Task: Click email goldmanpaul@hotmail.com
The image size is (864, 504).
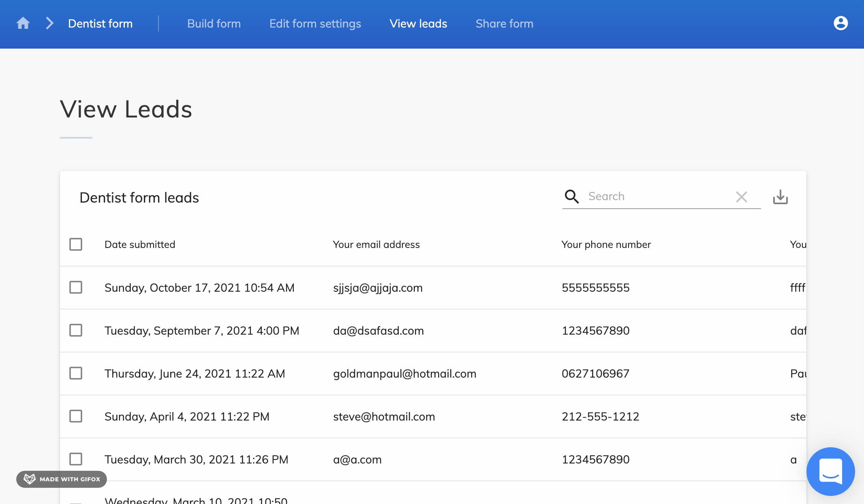Action: pyautogui.click(x=404, y=374)
